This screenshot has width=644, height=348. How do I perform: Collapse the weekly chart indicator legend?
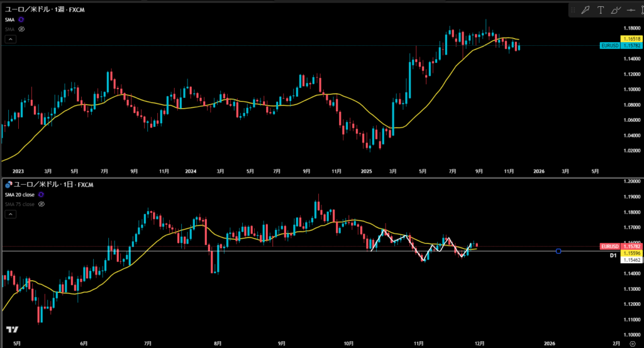[9, 39]
